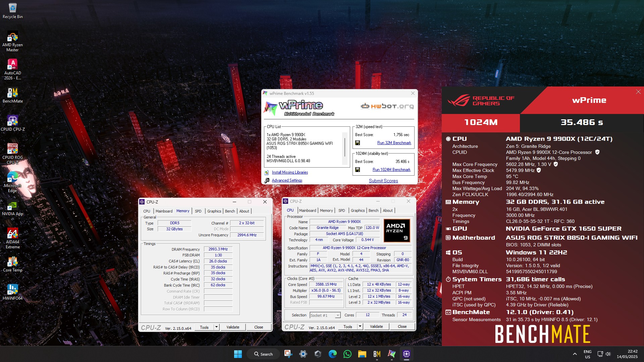Launch AIDA64 Extreme desktop shortcut

tap(12, 238)
